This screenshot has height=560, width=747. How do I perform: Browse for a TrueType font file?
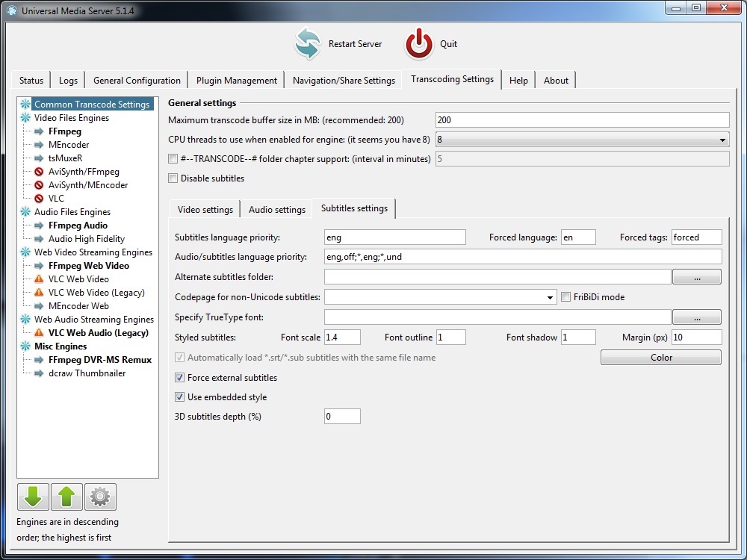click(696, 317)
